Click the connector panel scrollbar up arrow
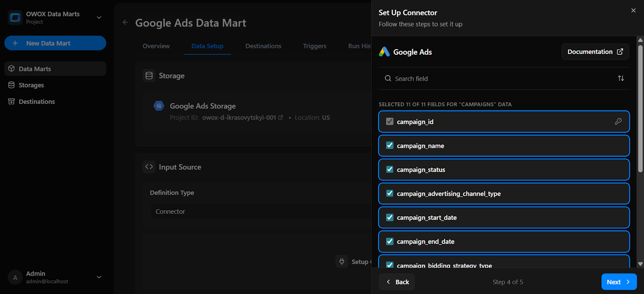The image size is (644, 294). click(x=640, y=40)
